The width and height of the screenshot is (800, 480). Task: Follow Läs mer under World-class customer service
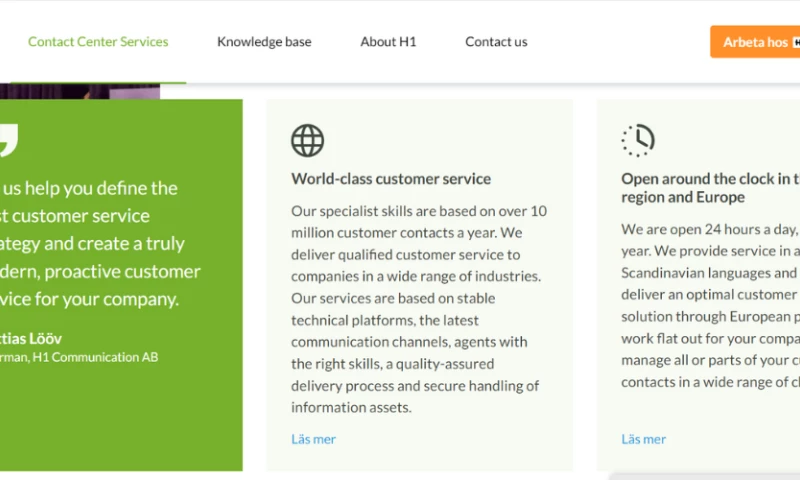313,439
